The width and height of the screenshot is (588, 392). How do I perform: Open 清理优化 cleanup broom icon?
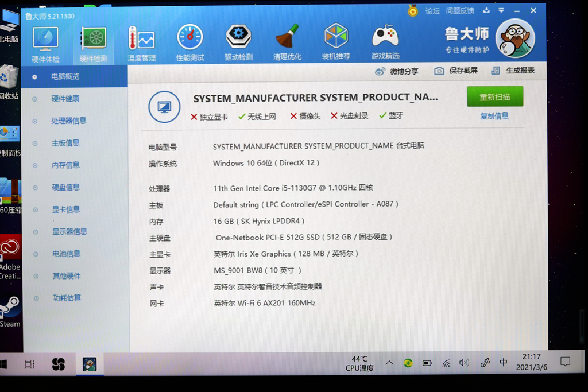(x=287, y=42)
